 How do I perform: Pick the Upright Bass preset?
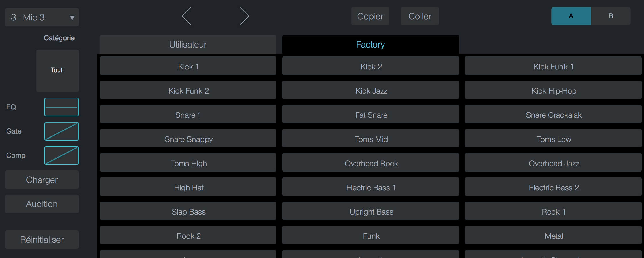point(371,211)
